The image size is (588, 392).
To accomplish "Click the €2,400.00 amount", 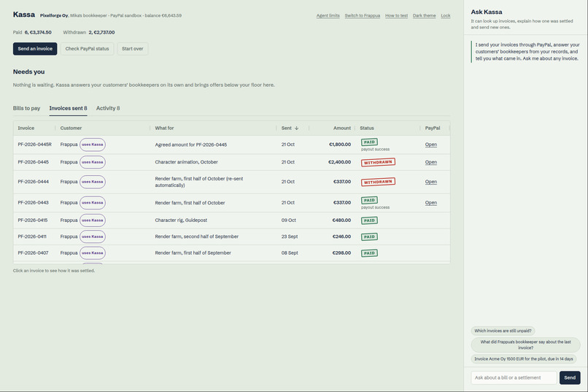I will tap(339, 162).
